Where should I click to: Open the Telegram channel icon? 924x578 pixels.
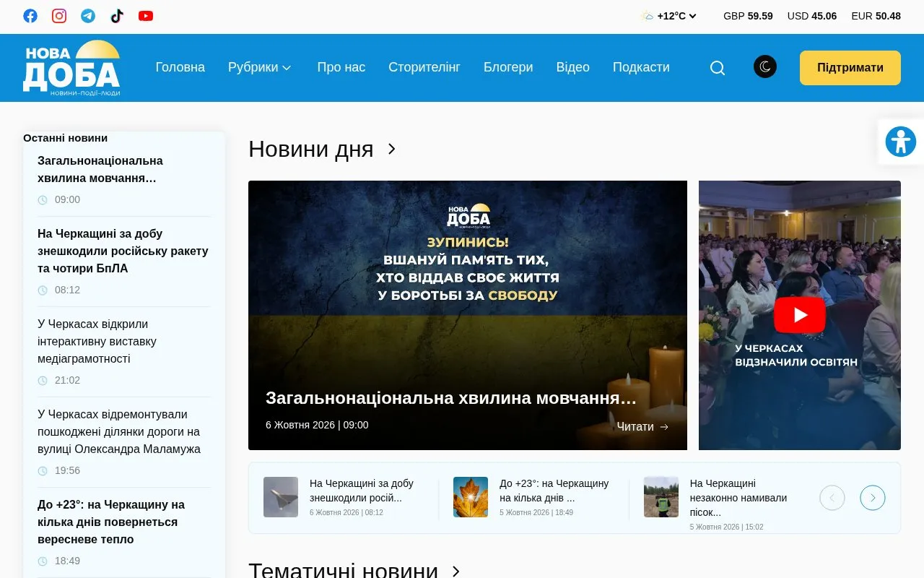point(88,16)
